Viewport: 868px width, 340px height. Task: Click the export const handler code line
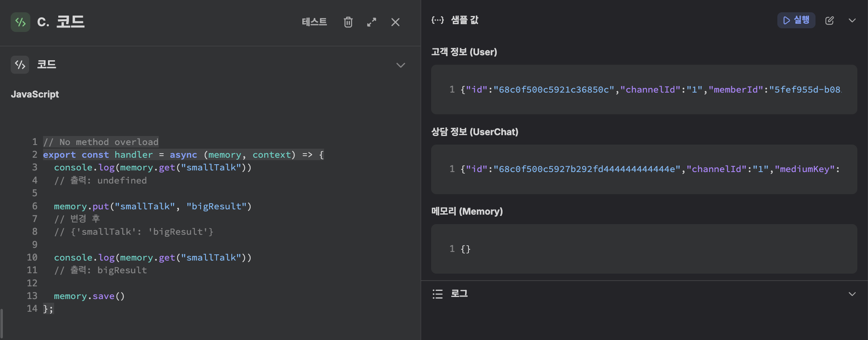coord(183,155)
